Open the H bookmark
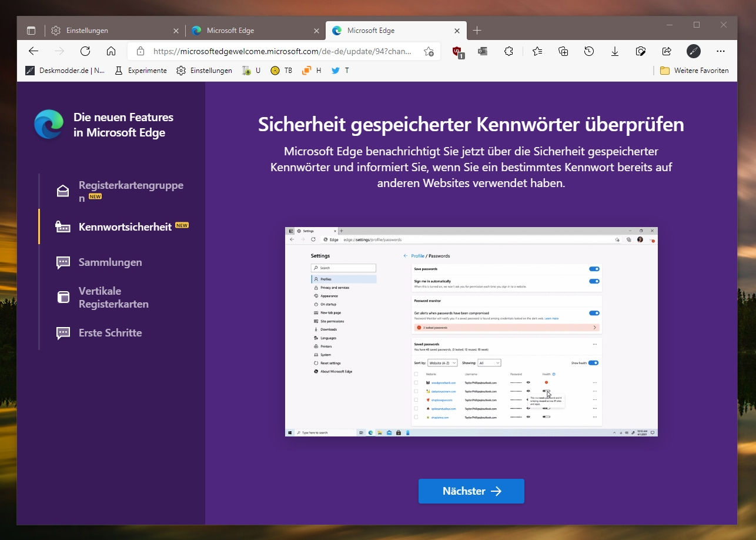 (x=312, y=71)
